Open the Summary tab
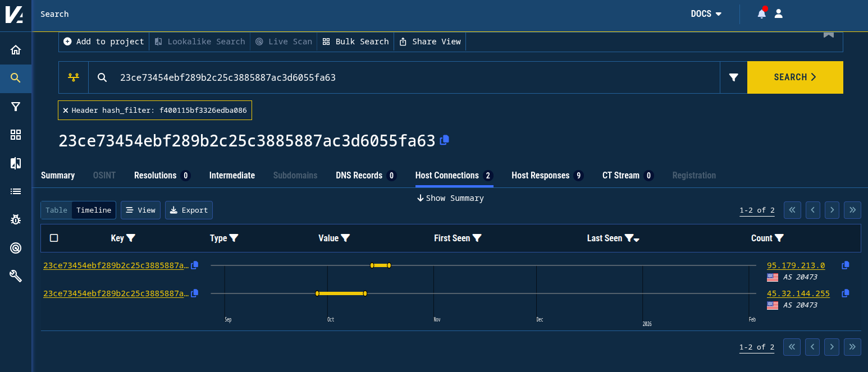 [x=58, y=175]
